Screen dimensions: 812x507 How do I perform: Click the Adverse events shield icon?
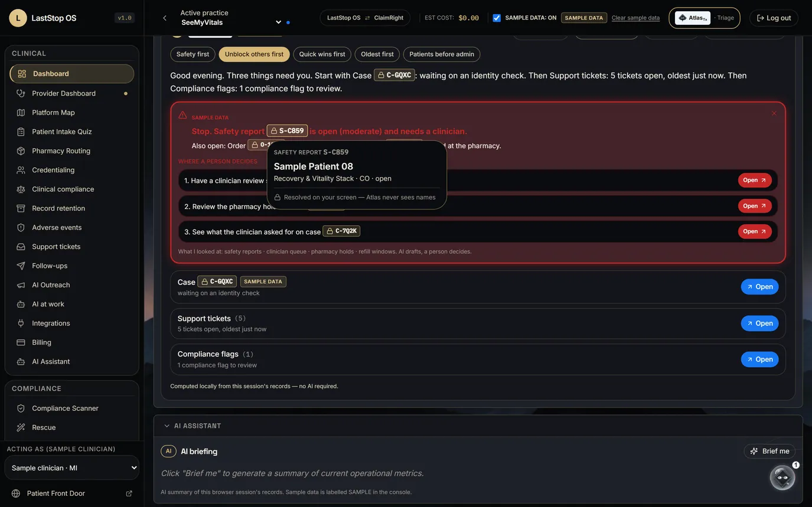pos(21,227)
